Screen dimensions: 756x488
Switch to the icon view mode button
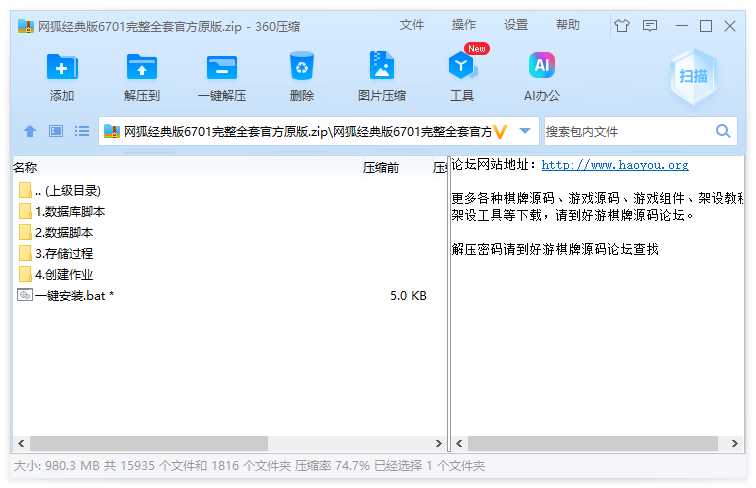click(56, 131)
